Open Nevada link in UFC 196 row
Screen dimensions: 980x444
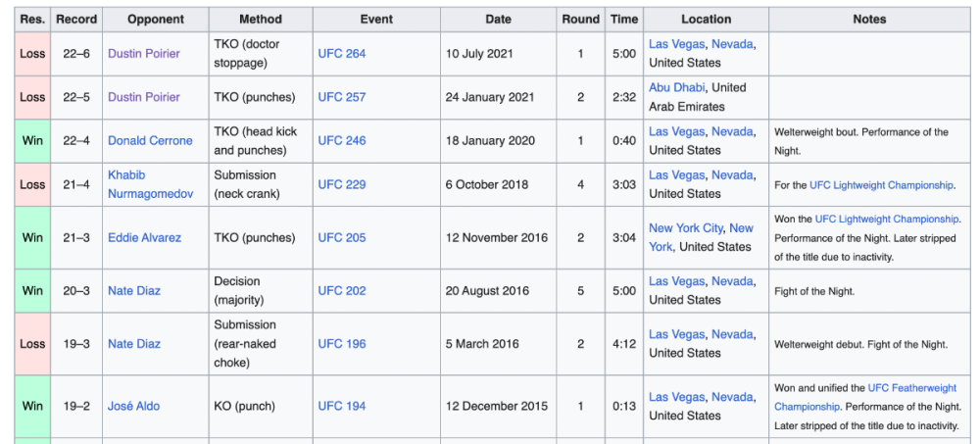(x=732, y=334)
